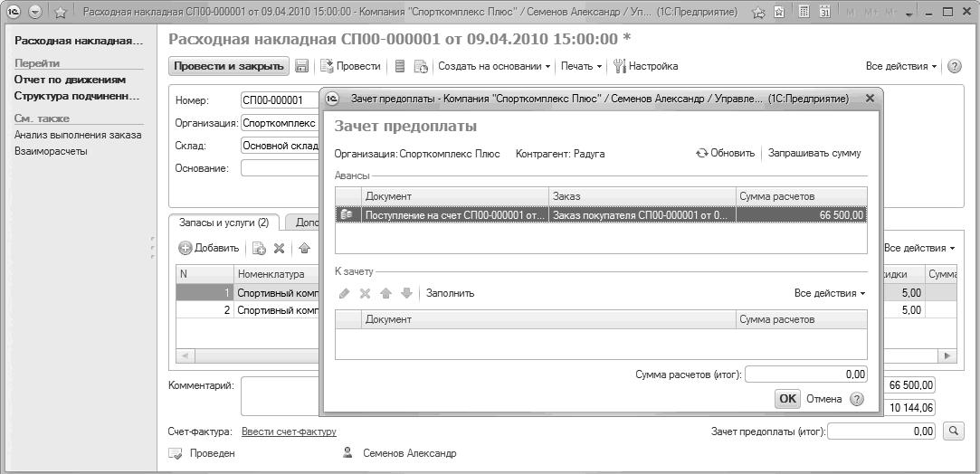
Task: Select row 1 in the Номенклатура table
Action: 248,293
